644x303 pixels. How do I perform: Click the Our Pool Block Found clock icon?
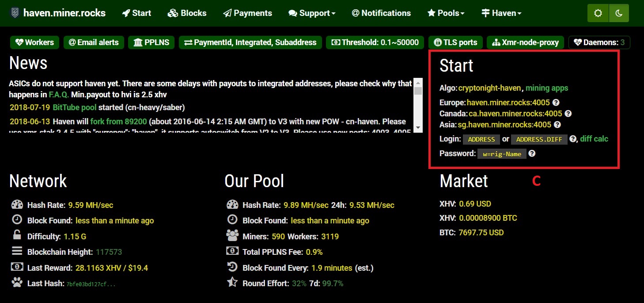point(232,220)
